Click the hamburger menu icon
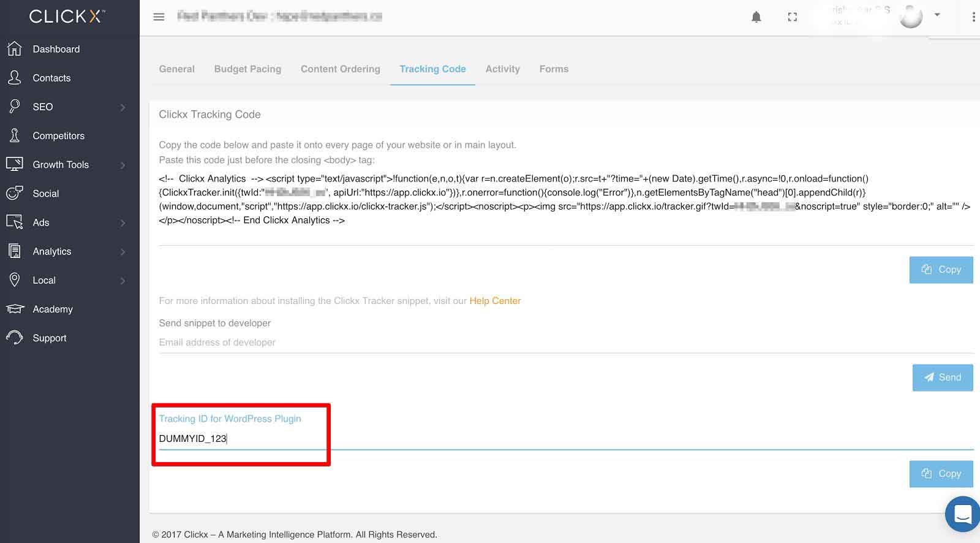 tap(159, 17)
